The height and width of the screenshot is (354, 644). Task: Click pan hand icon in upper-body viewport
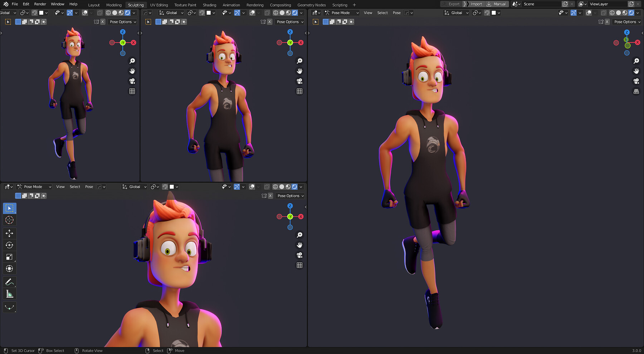299,71
